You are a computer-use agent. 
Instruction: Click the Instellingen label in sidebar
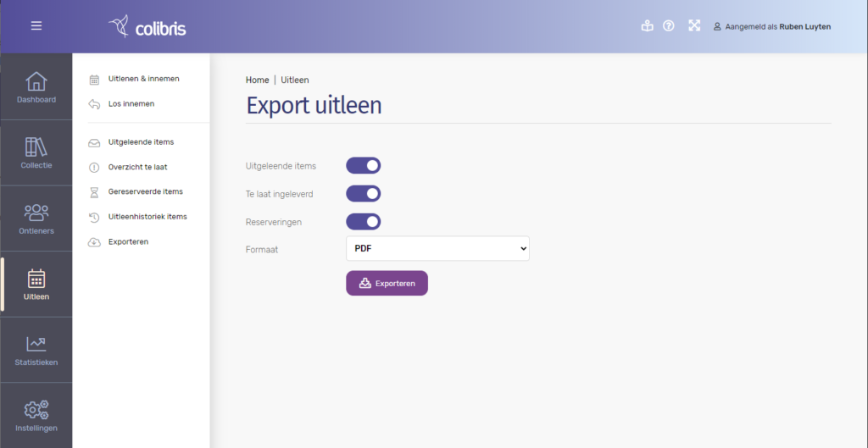click(x=36, y=428)
